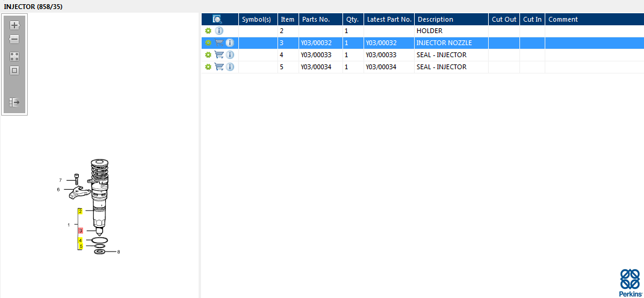Click the Comment column header

(x=594, y=19)
